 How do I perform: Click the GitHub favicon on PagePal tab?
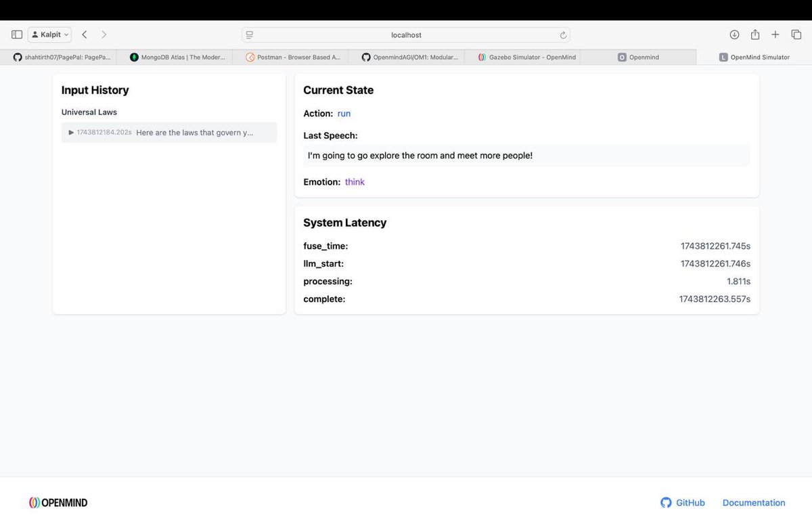click(18, 58)
